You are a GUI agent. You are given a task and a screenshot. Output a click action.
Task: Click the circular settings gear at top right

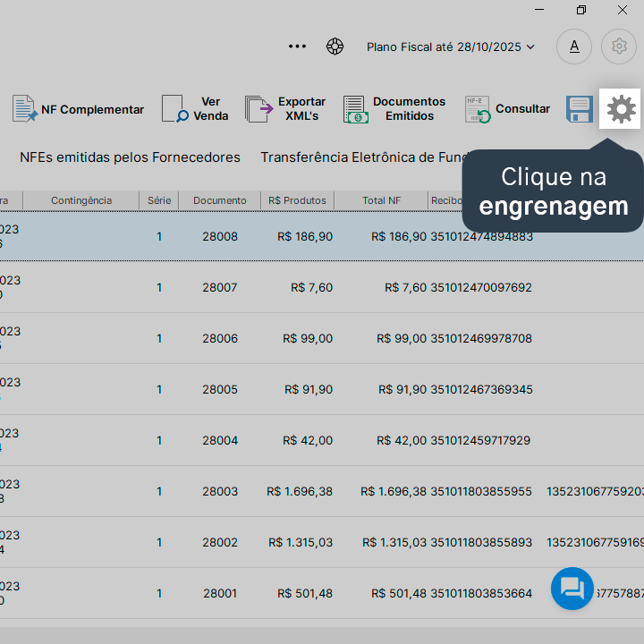coord(619,47)
